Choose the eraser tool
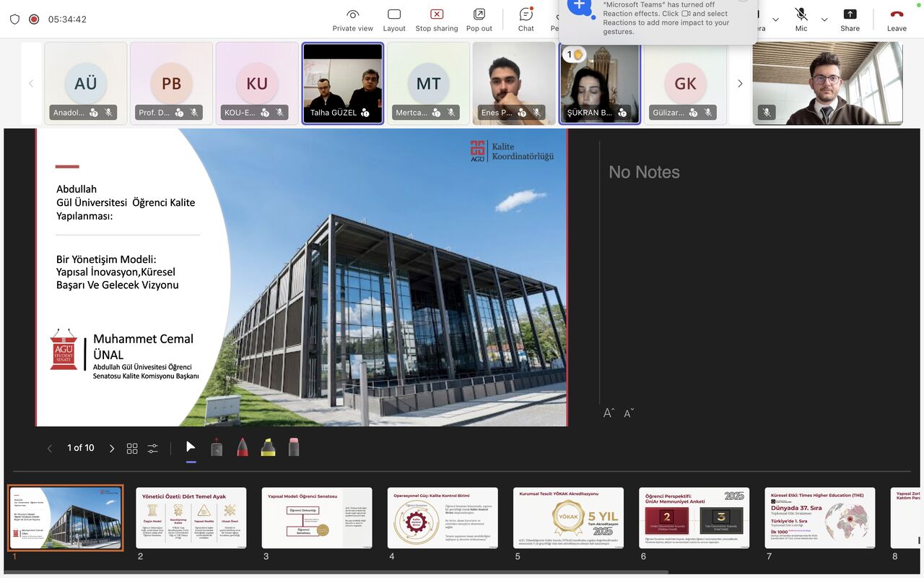Image resolution: width=924 pixels, height=578 pixels. pyautogui.click(x=293, y=448)
